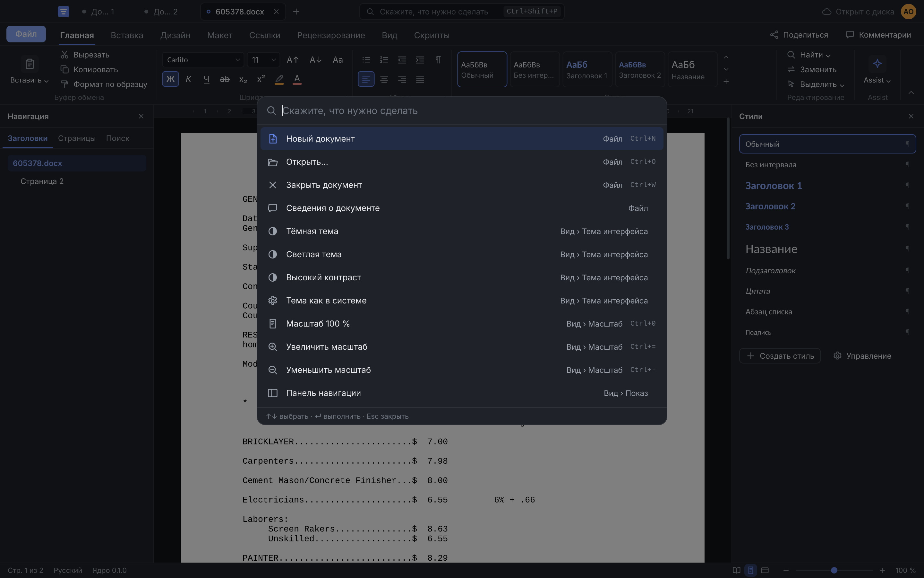
Task: Click the Bold (Ж) formatting button
Action: click(170, 79)
